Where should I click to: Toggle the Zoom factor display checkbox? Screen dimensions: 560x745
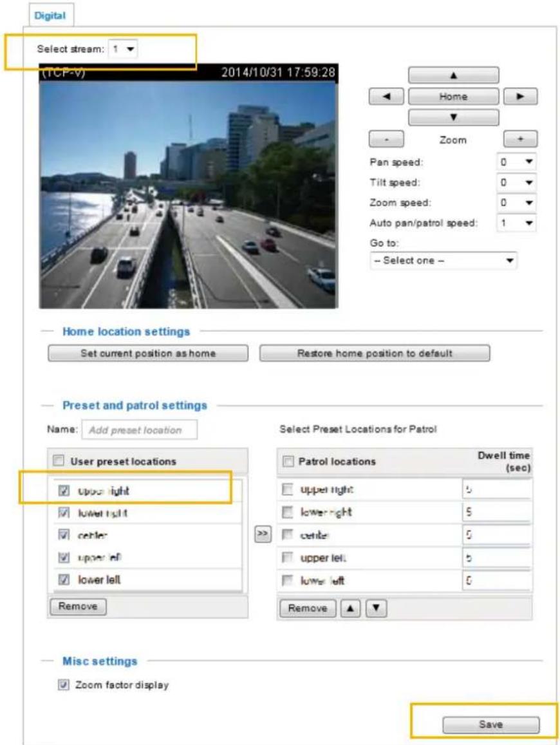[x=63, y=684]
